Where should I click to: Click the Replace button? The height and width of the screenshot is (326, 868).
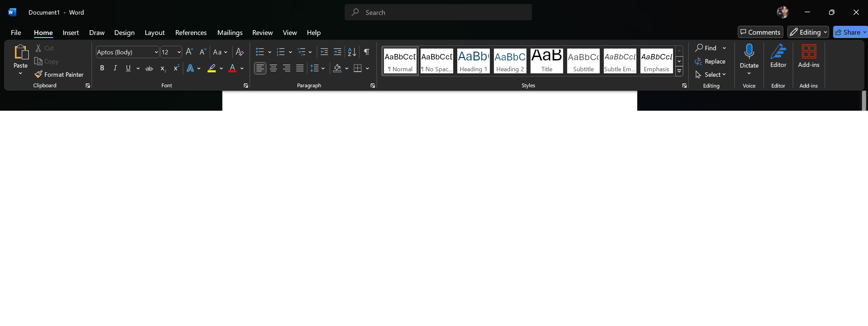click(x=711, y=61)
